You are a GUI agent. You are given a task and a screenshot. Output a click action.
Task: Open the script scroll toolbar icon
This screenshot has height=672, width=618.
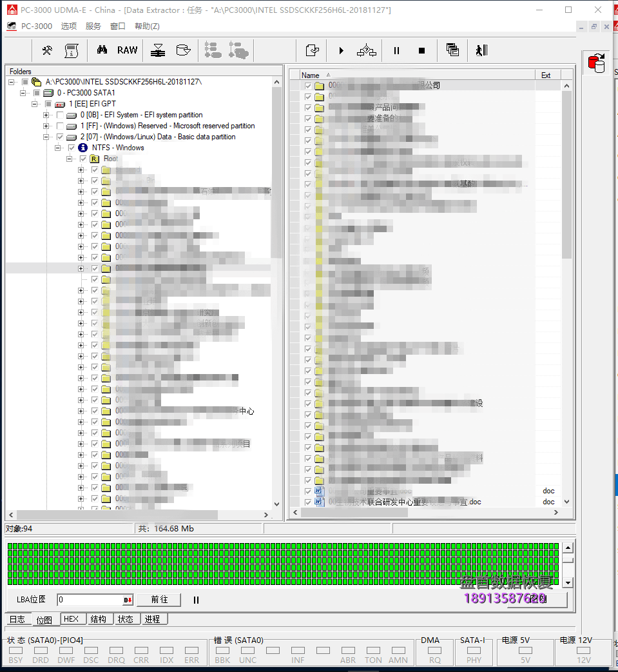click(x=72, y=50)
